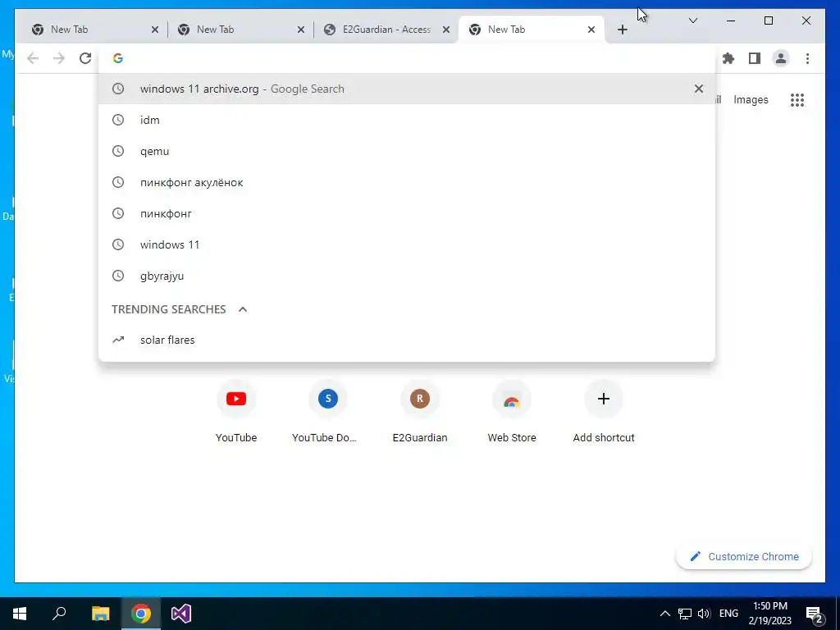Image resolution: width=840 pixels, height=630 pixels.
Task: Open the Google apps grid
Action: (x=797, y=99)
